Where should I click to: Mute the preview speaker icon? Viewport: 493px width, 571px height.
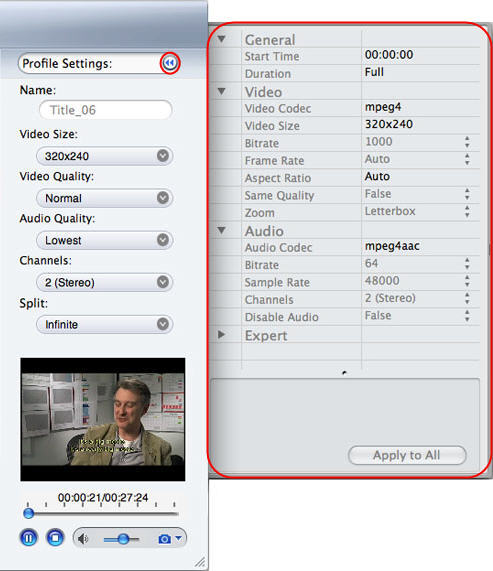click(x=83, y=539)
